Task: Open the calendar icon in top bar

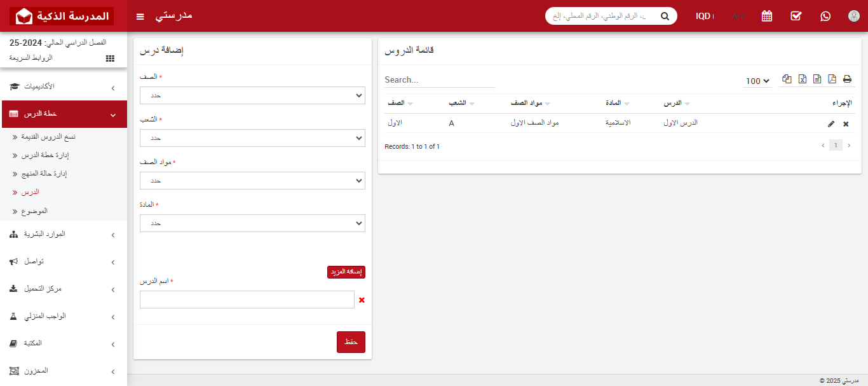Action: click(766, 16)
